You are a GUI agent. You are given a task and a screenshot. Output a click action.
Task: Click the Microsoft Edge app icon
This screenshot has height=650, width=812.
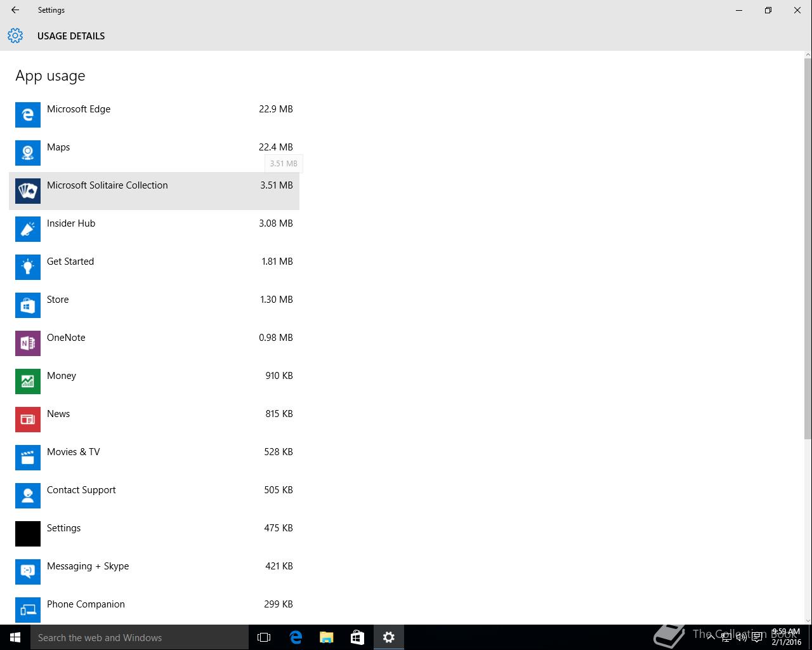click(28, 115)
